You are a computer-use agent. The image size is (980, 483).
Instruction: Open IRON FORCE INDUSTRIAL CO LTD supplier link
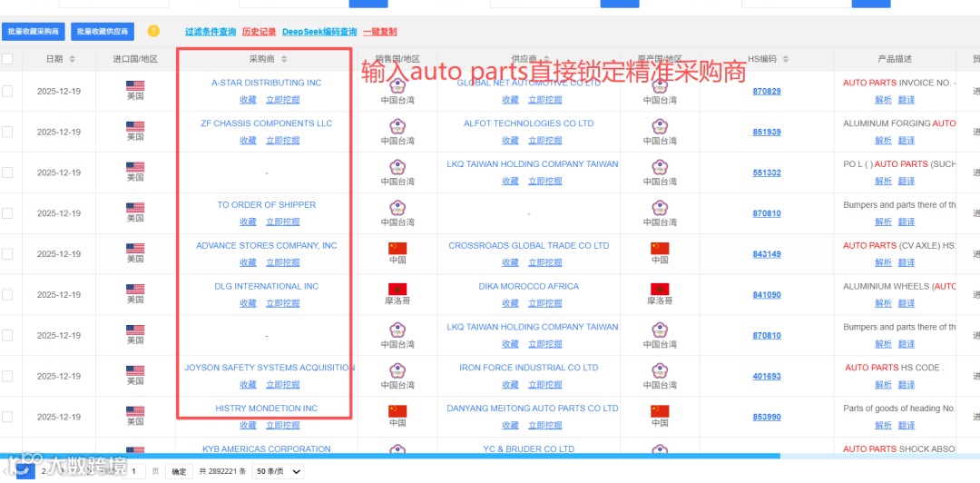529,368
